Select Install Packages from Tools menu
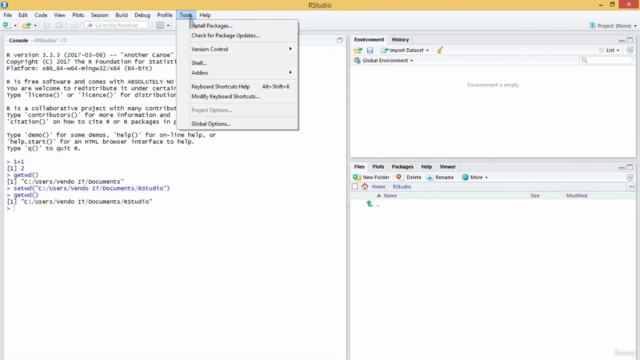 pyautogui.click(x=238, y=26)
